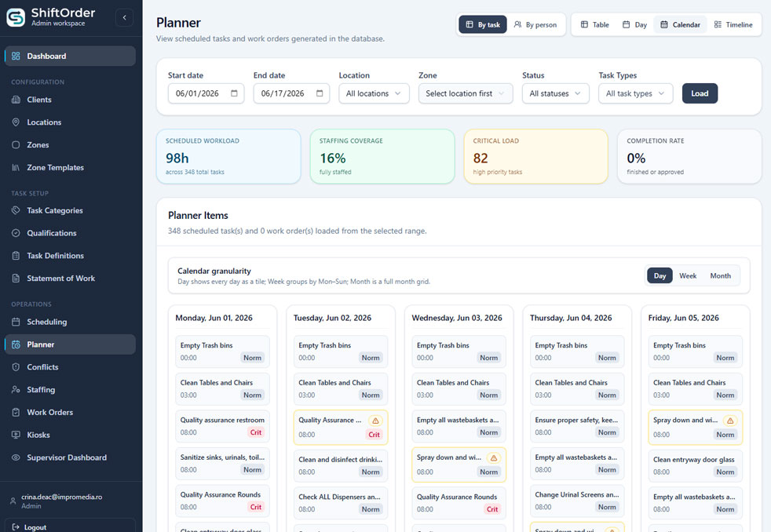Click the Scheduling calendar icon
This screenshot has width=771, height=532.
(16, 322)
